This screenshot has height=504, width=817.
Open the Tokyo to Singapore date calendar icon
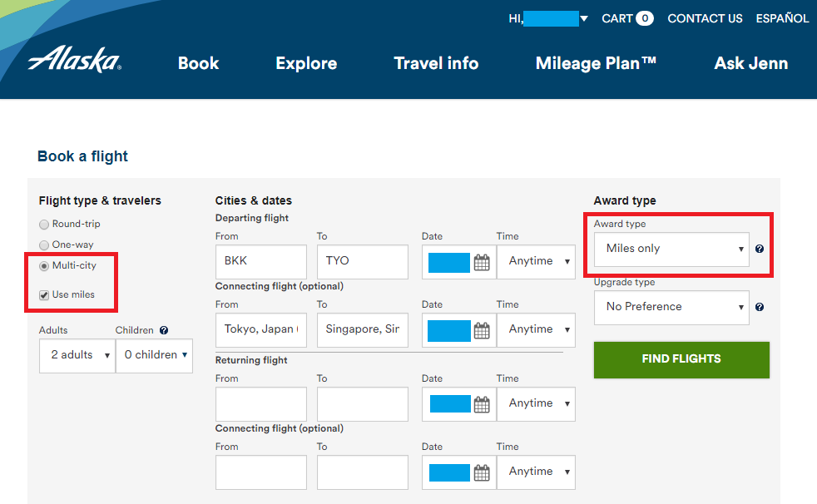click(482, 331)
